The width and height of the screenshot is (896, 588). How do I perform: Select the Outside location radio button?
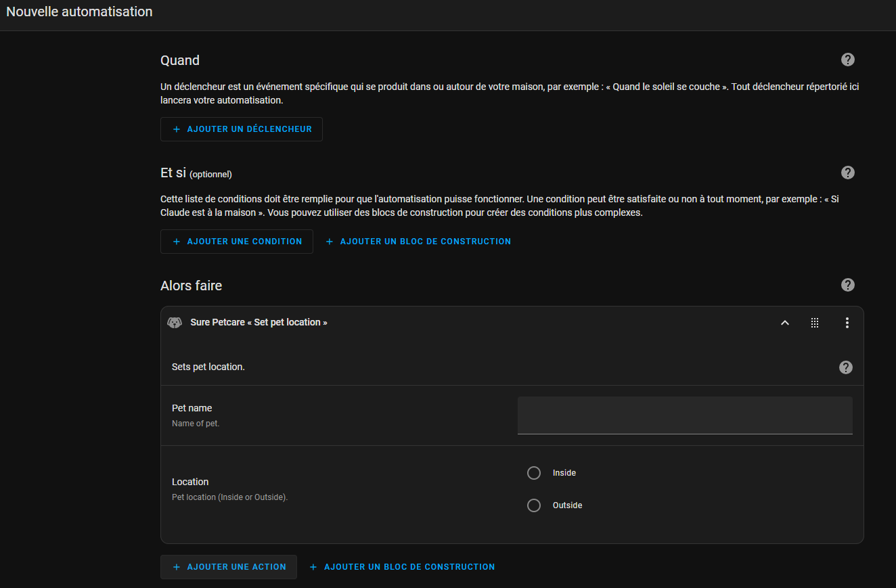[x=534, y=505]
